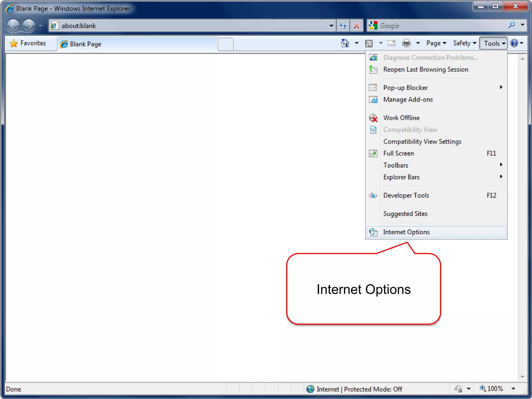The image size is (532, 399).
Task: Click the scrollbar down arrow
Action: click(x=522, y=377)
